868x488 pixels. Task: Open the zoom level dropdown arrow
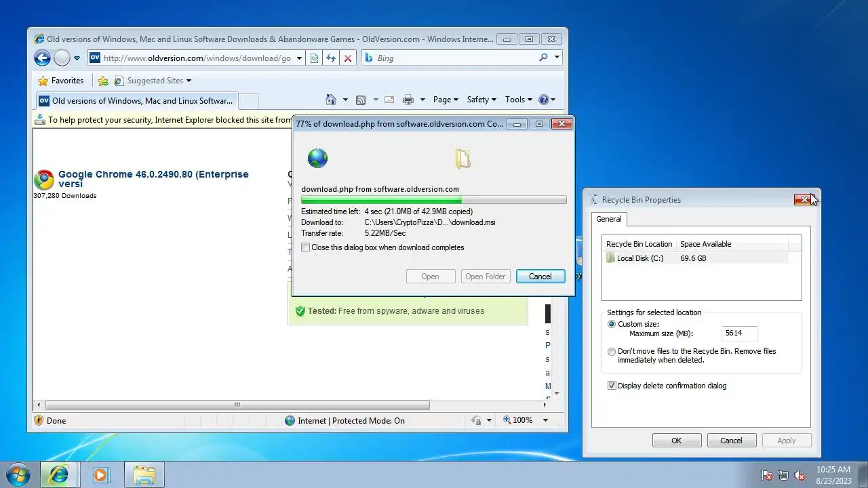click(545, 420)
